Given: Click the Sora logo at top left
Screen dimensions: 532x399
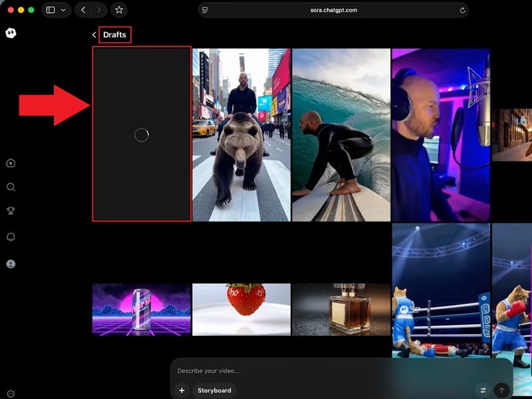Looking at the screenshot, I should coord(9,34).
